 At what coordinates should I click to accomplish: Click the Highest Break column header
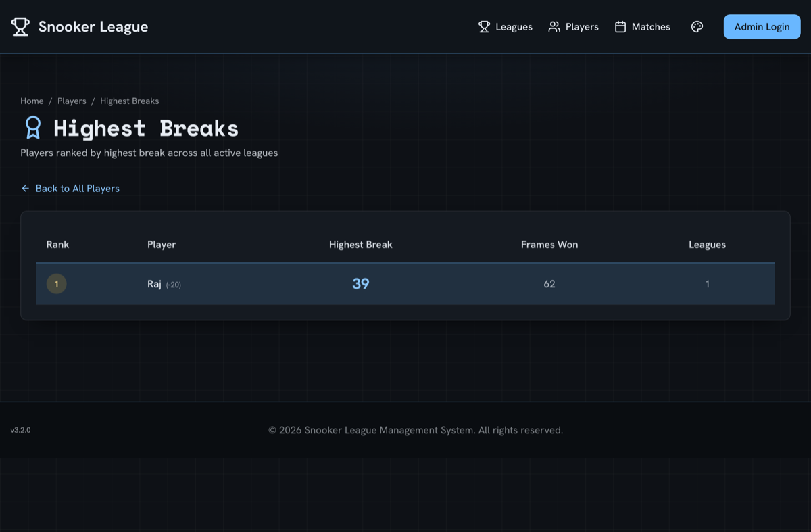click(361, 245)
